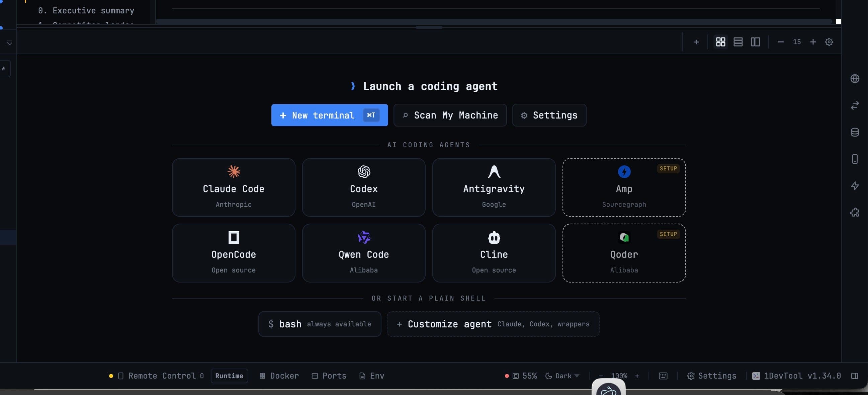Switch to grid layout view
868x395 pixels.
click(x=720, y=42)
